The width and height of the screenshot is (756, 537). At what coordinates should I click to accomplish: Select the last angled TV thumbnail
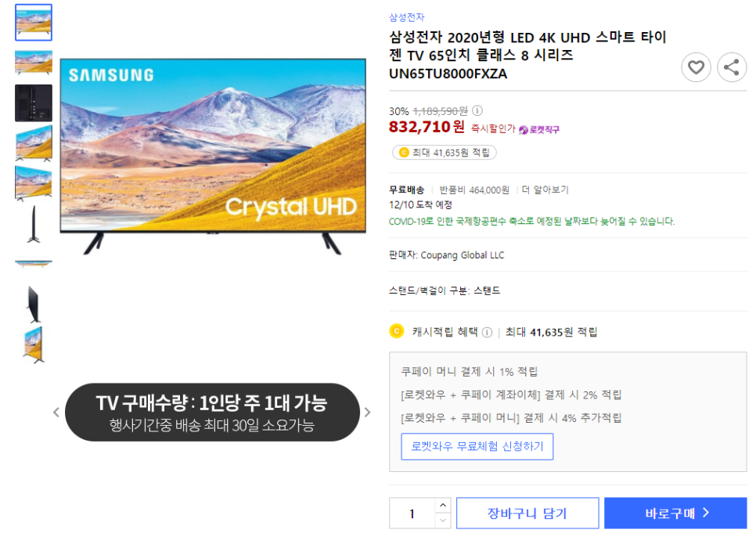pos(34,344)
